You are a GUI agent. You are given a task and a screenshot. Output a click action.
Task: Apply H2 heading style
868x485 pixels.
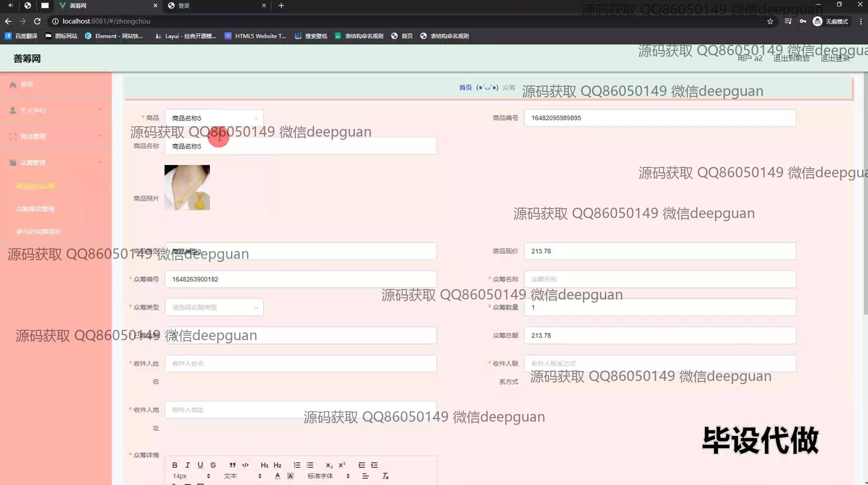point(278,465)
